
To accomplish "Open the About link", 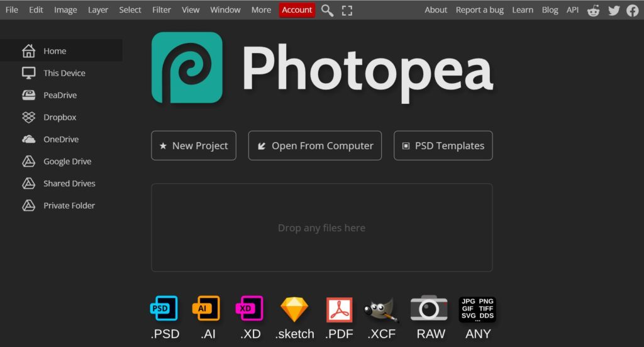I will [x=436, y=10].
